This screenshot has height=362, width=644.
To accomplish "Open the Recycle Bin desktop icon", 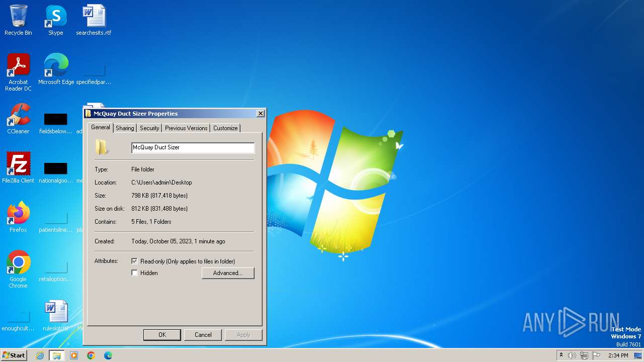I will 18,20.
